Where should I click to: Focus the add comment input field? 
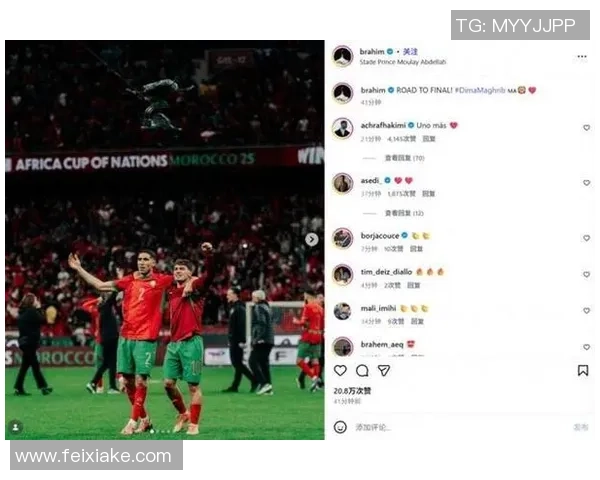tap(459, 427)
